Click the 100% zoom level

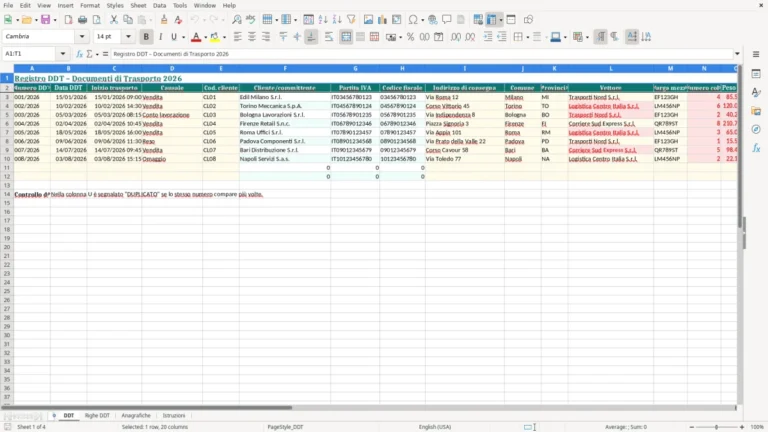[757, 427]
